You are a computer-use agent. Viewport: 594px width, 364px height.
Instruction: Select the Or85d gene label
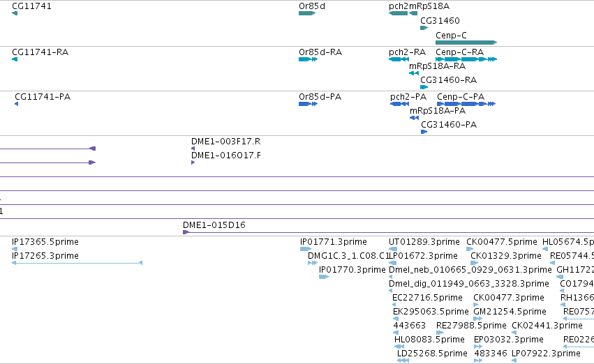pyautogui.click(x=312, y=6)
